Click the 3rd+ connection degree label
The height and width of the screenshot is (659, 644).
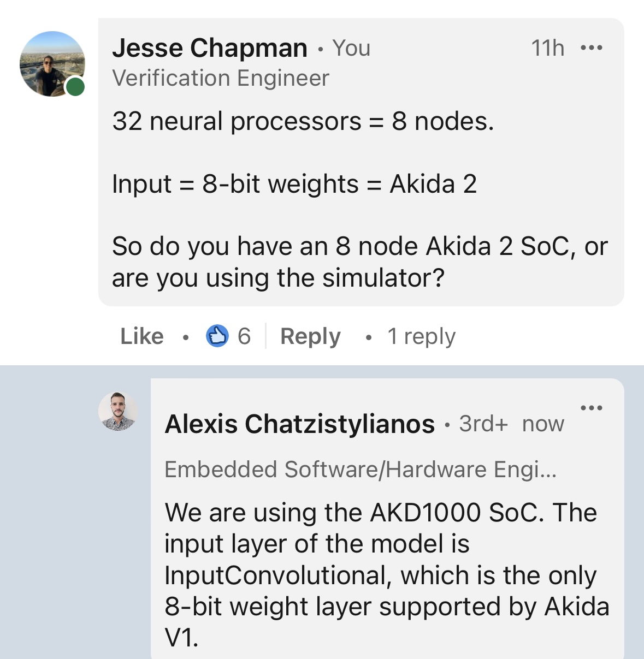pyautogui.click(x=483, y=424)
